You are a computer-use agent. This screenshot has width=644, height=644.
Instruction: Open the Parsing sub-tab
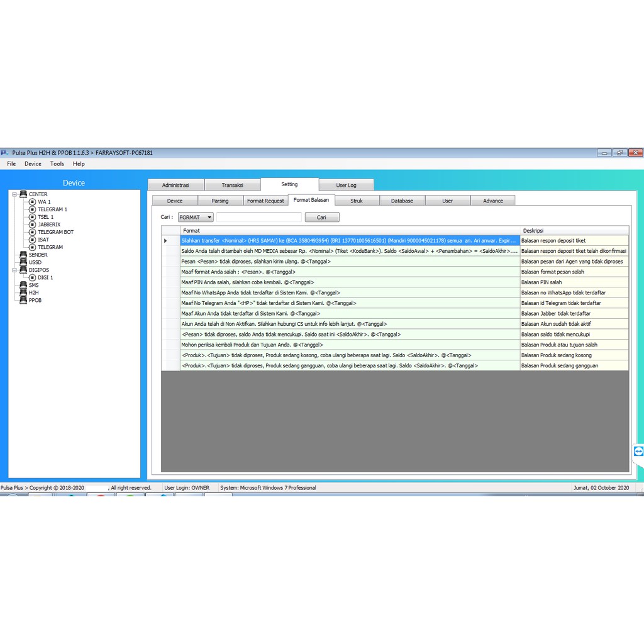pyautogui.click(x=220, y=201)
